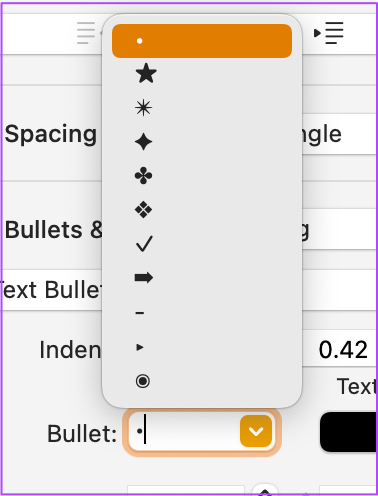Click the indent value field showing 0.42
Viewport: 378px width, 496px height.
coord(339,349)
